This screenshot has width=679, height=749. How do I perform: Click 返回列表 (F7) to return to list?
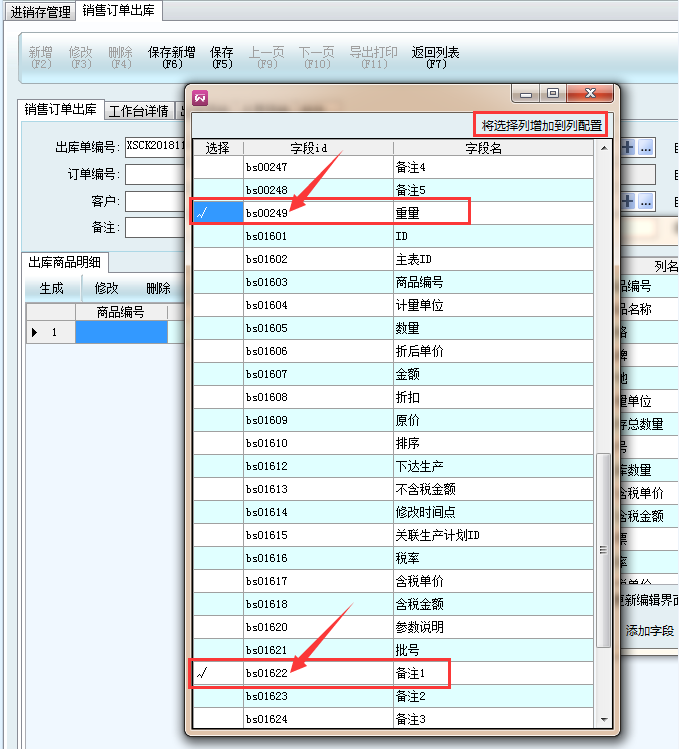point(436,58)
